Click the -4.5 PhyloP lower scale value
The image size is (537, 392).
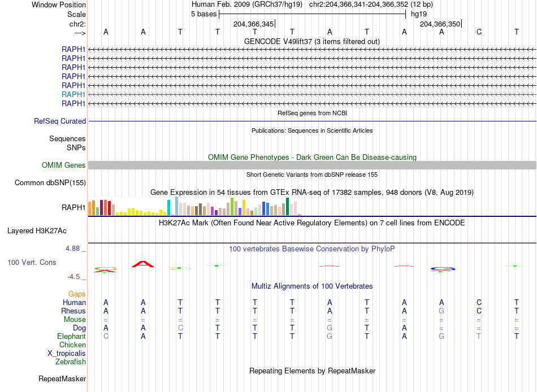click(x=73, y=277)
